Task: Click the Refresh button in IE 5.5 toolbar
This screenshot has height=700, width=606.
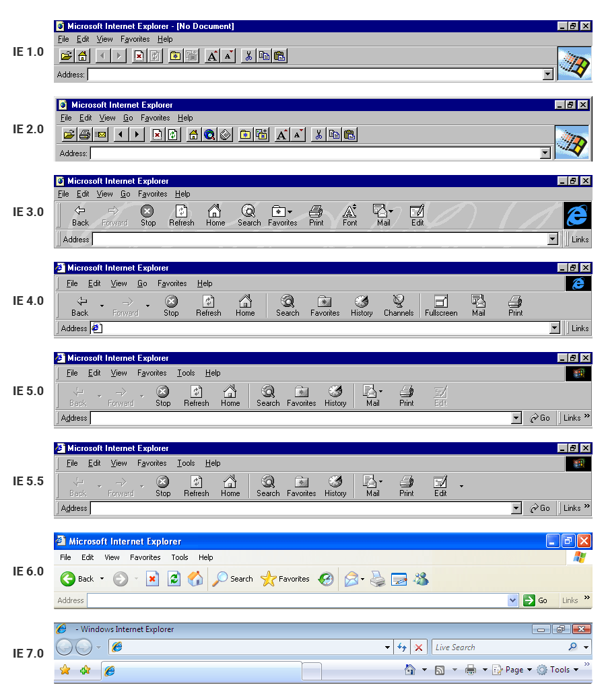Action: [x=197, y=486]
